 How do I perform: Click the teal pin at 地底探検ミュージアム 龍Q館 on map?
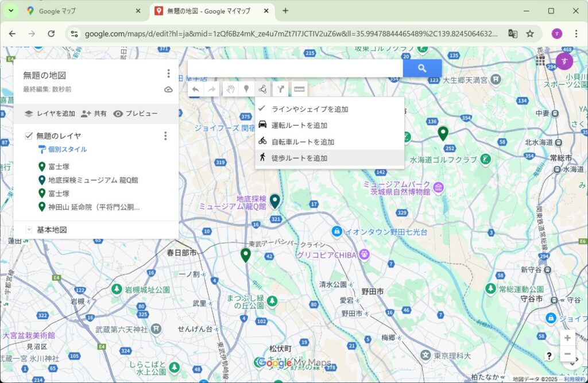tap(275, 202)
